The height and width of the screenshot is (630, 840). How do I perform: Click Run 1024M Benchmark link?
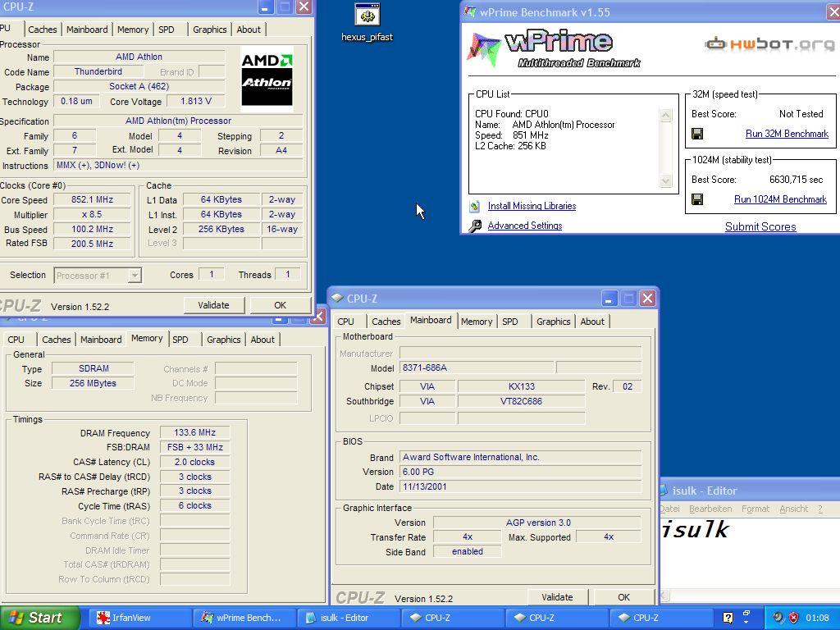click(x=780, y=199)
